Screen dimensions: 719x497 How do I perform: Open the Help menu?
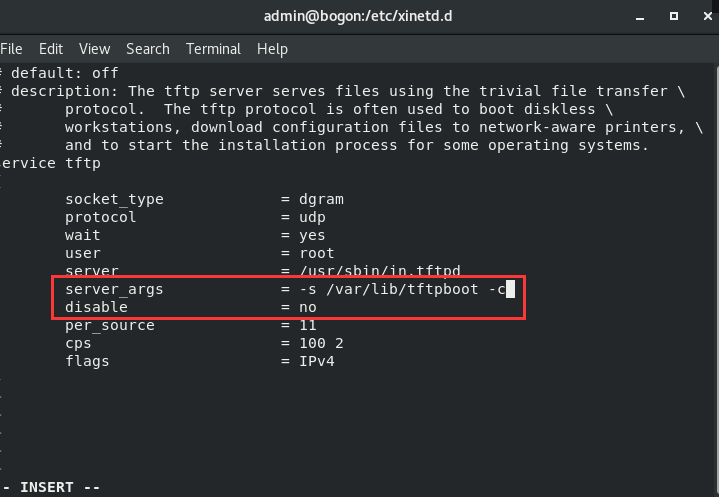pos(272,49)
